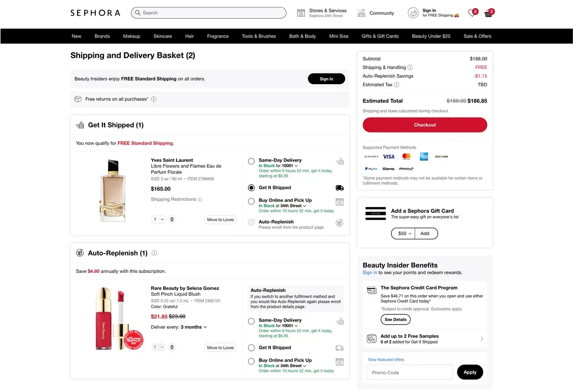Open the basket icon in header
This screenshot has width=573, height=392.
pos(489,13)
